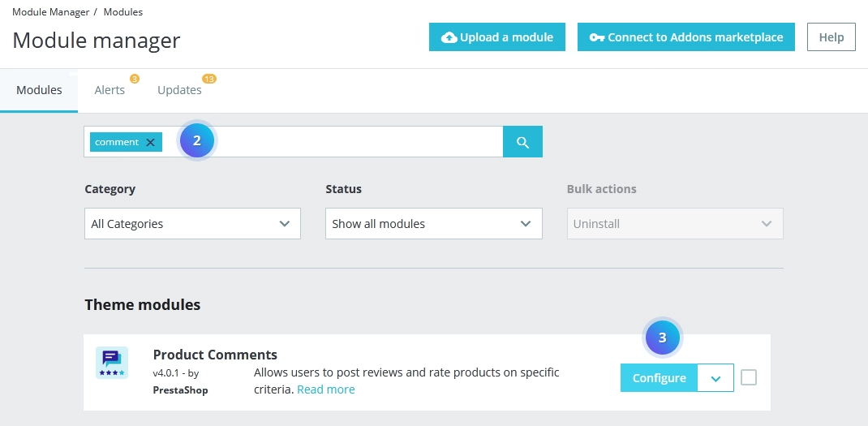Viewport: 868px width, 426px height.
Task: Click the step 2 tutorial marker
Action: click(196, 140)
